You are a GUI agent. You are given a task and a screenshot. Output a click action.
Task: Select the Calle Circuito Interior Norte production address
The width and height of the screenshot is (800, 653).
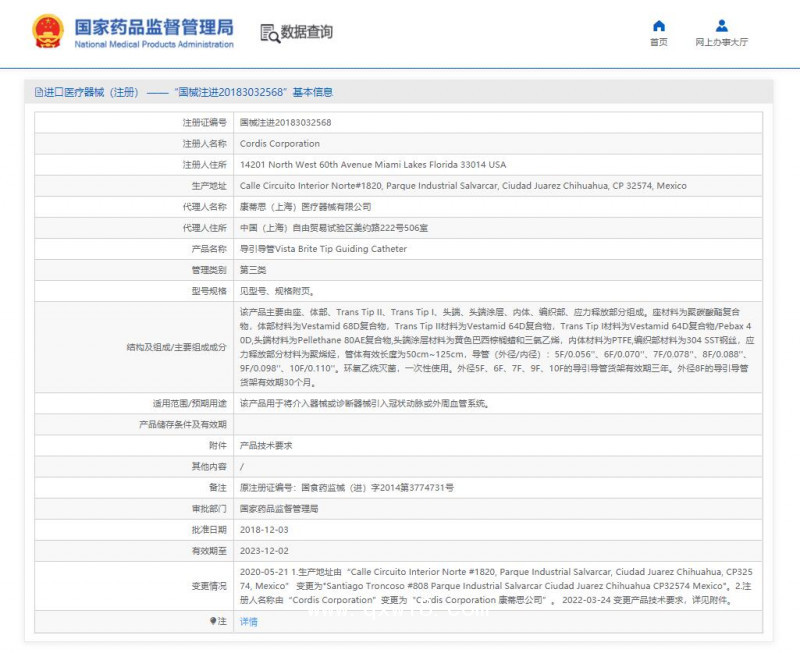pos(463,186)
